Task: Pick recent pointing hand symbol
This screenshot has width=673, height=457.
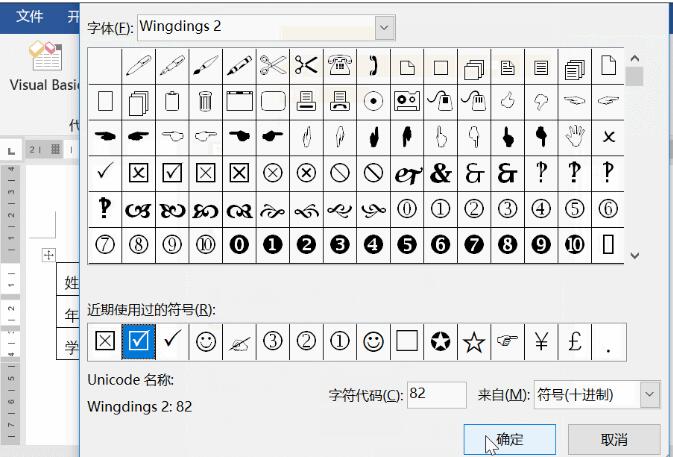Action: pyautogui.click(x=507, y=342)
